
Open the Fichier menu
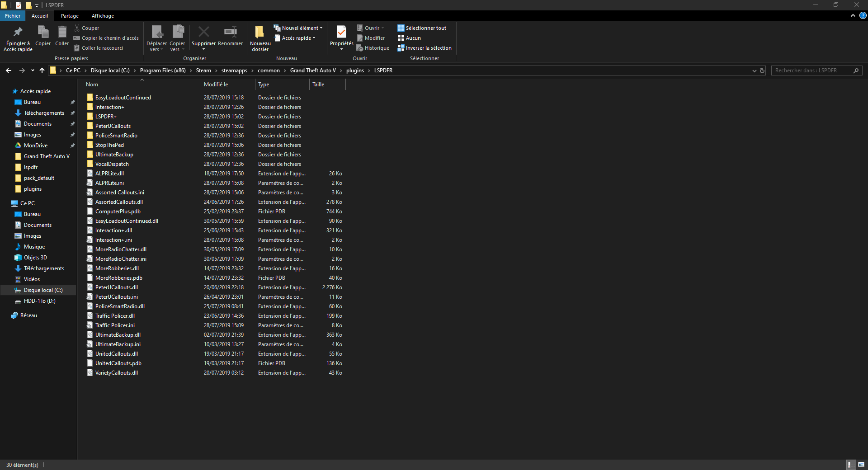[13, 16]
